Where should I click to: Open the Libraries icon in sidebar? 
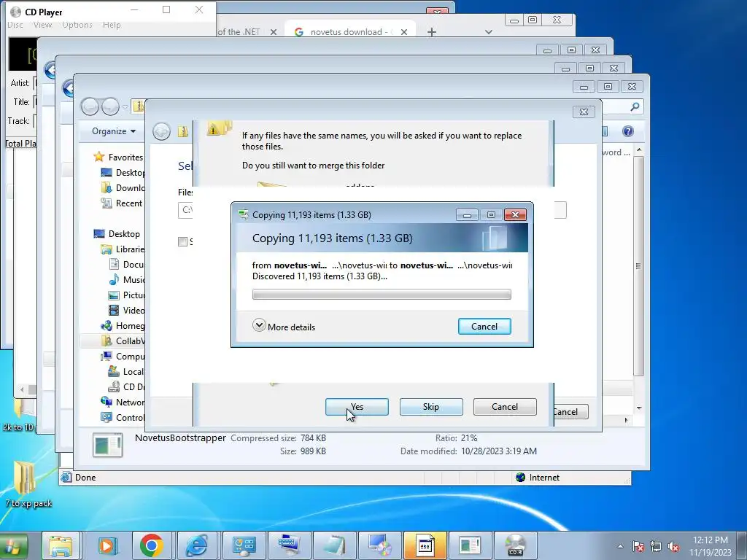click(x=107, y=249)
